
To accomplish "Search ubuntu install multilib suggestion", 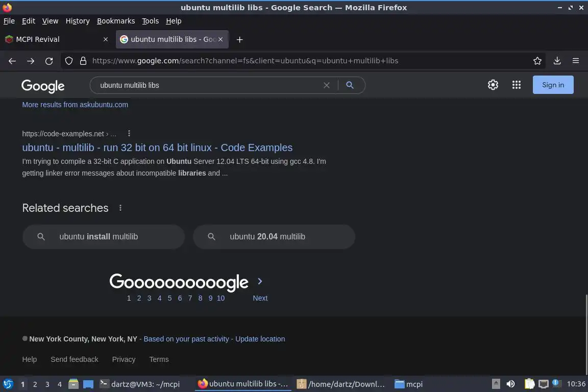I will pos(104,237).
